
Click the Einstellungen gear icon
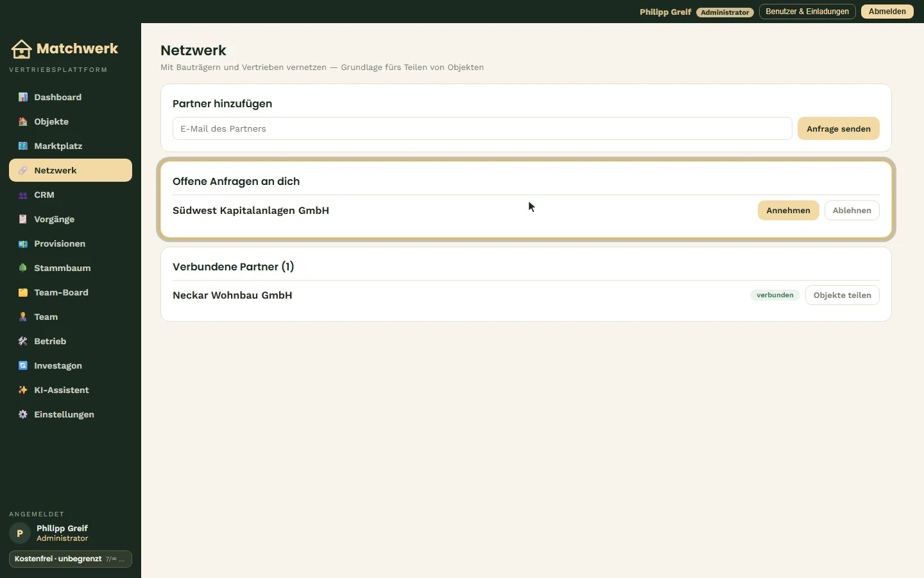(23, 414)
